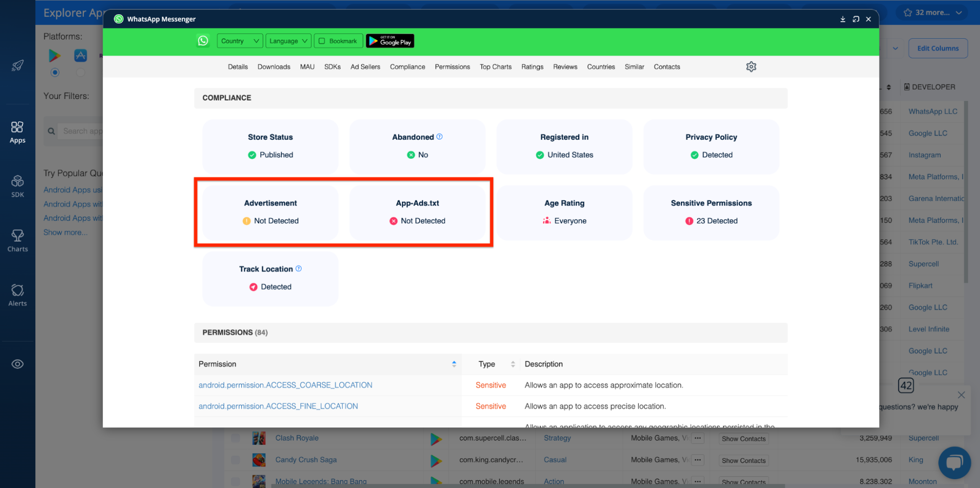This screenshot has width=980, height=488.
Task: Switch to the Reviews tab
Action: tap(565, 67)
